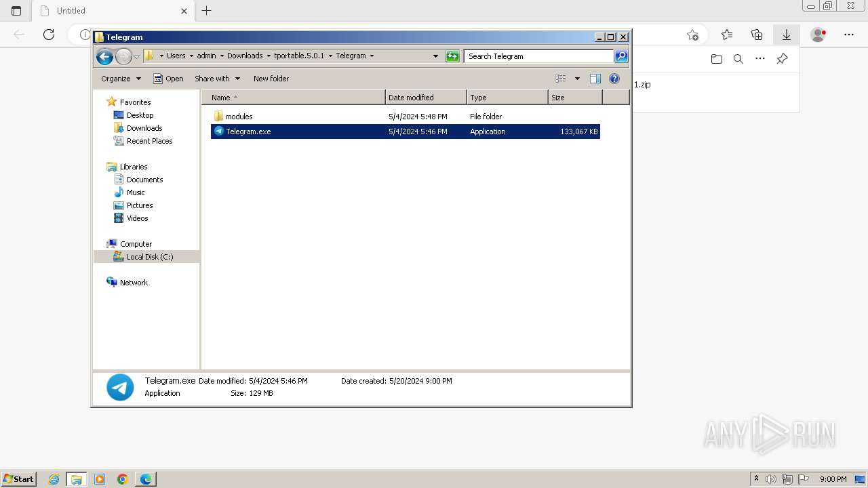Click the Search Telegram field

click(539, 56)
